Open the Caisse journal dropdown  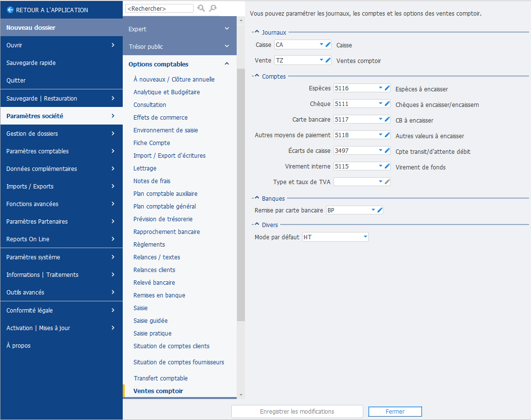click(x=321, y=44)
